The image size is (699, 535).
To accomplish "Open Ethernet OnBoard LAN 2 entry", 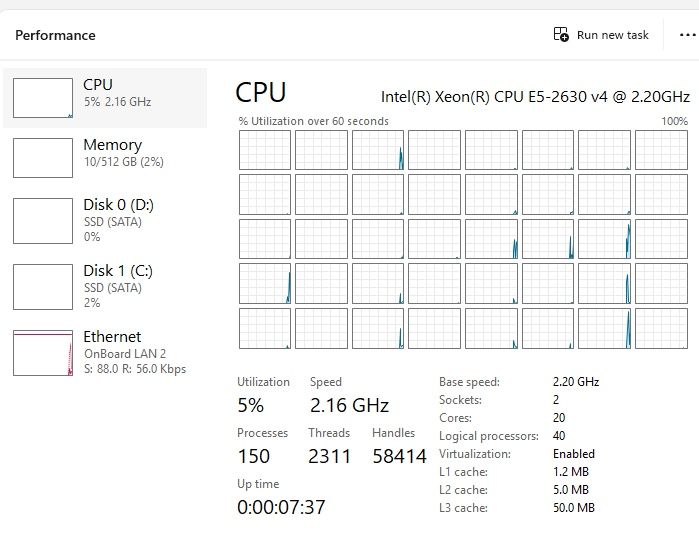I will [105, 353].
